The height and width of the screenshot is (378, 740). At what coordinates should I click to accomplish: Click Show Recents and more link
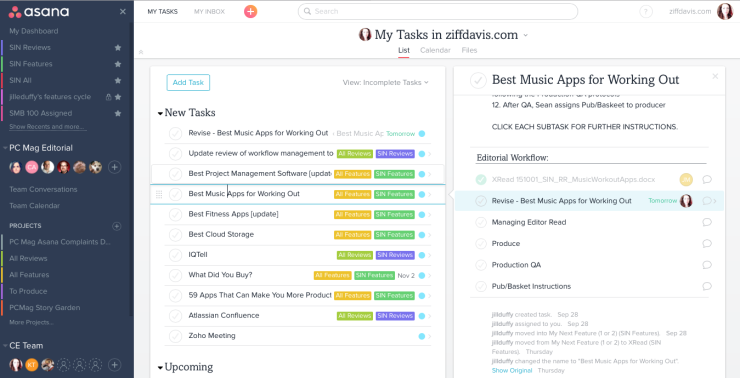[47, 127]
